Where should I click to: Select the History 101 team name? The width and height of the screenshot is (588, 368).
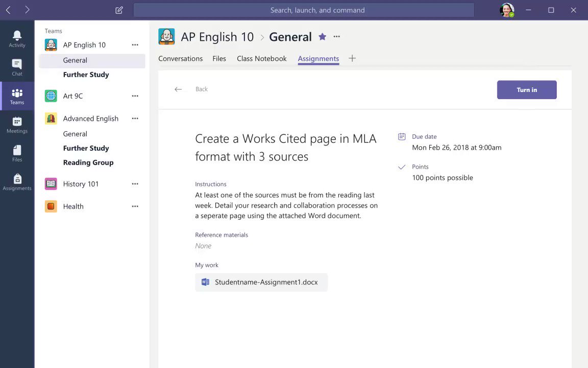[81, 184]
